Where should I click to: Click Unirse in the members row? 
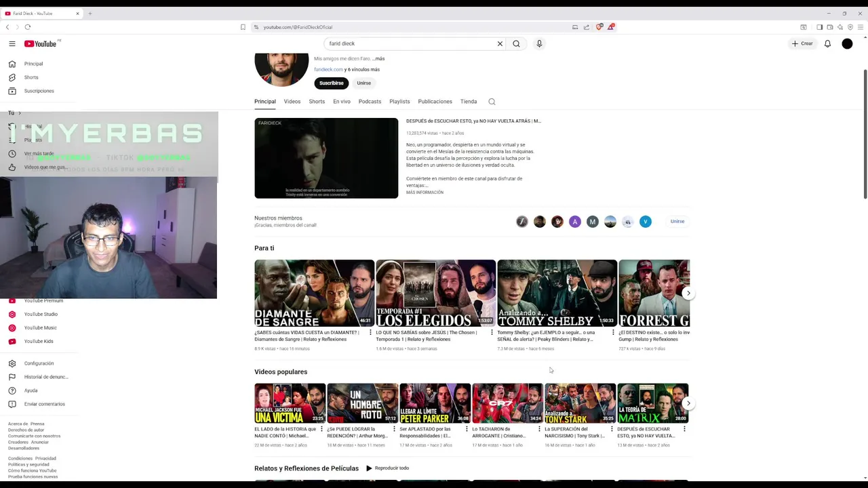[x=677, y=222]
